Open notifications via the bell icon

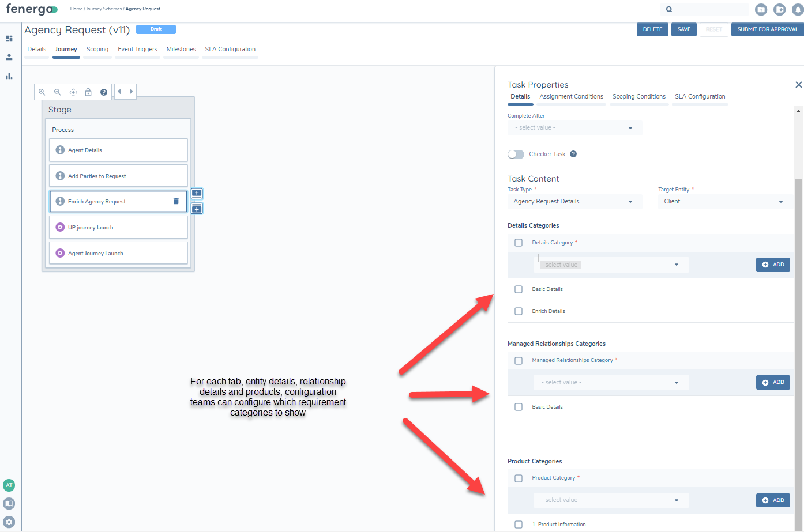click(798, 9)
